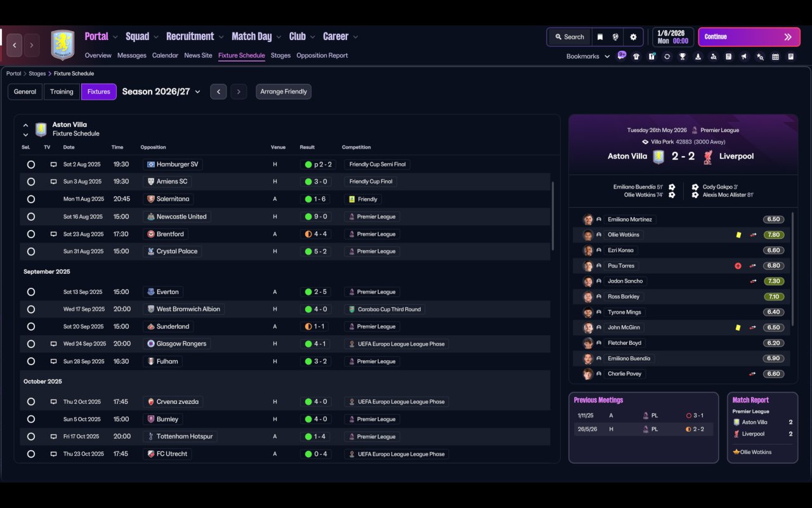Select the Hamburger SV fixture radio button
This screenshot has width=812, height=508.
pos(31,164)
